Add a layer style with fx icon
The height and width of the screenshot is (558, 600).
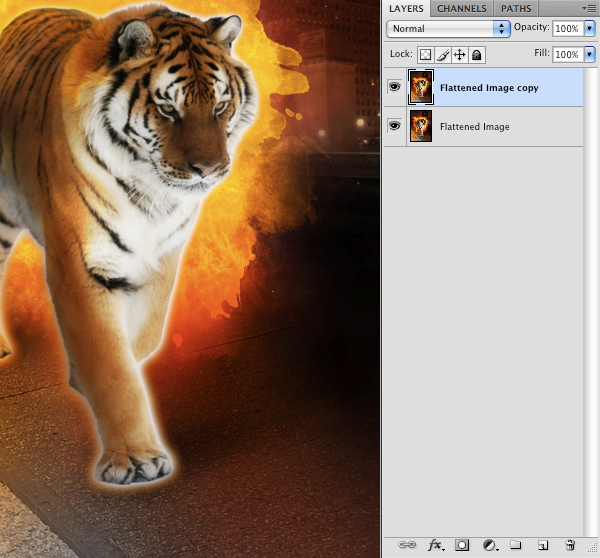point(436,545)
